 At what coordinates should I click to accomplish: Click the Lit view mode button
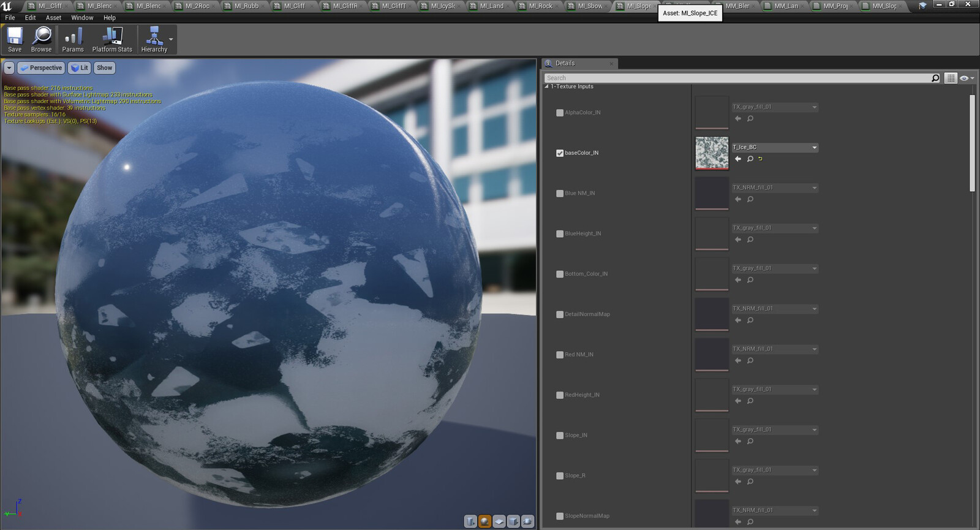[80, 68]
